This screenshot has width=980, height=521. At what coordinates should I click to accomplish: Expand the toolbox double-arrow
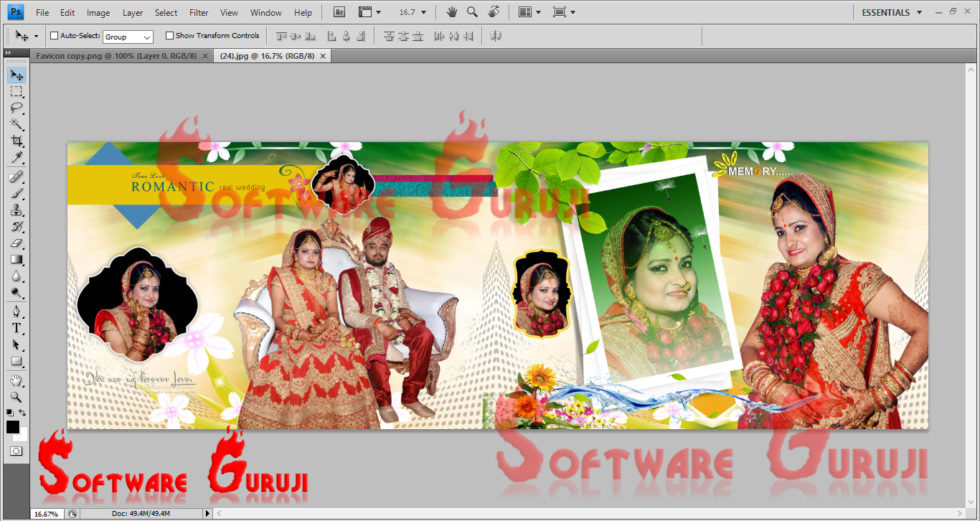tap(8, 53)
